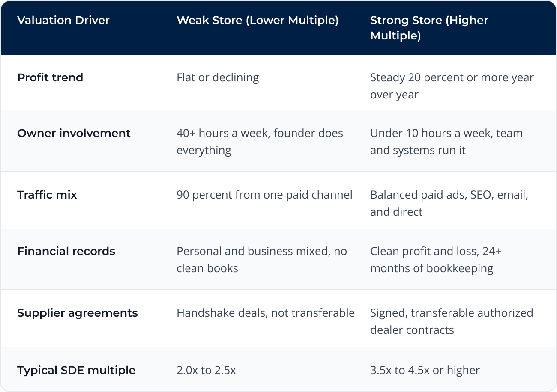Click the Typical SDE multiple label

(x=76, y=370)
